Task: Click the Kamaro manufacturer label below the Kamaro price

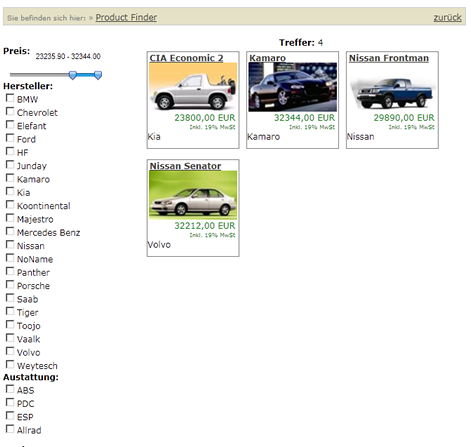Action: (263, 137)
